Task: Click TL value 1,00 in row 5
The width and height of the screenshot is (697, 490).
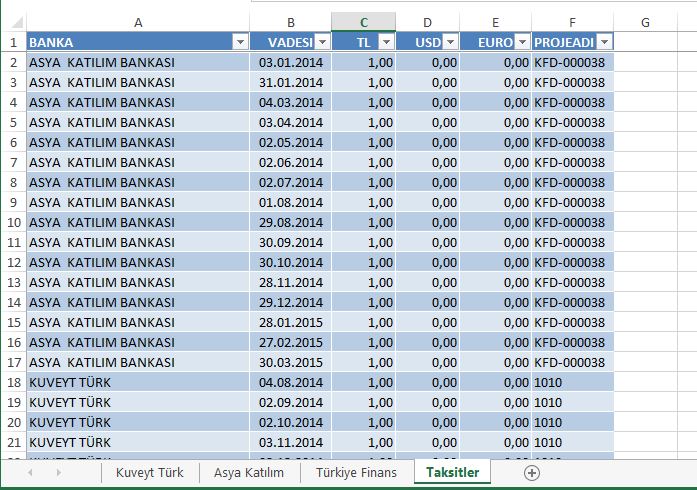Action: pos(364,122)
